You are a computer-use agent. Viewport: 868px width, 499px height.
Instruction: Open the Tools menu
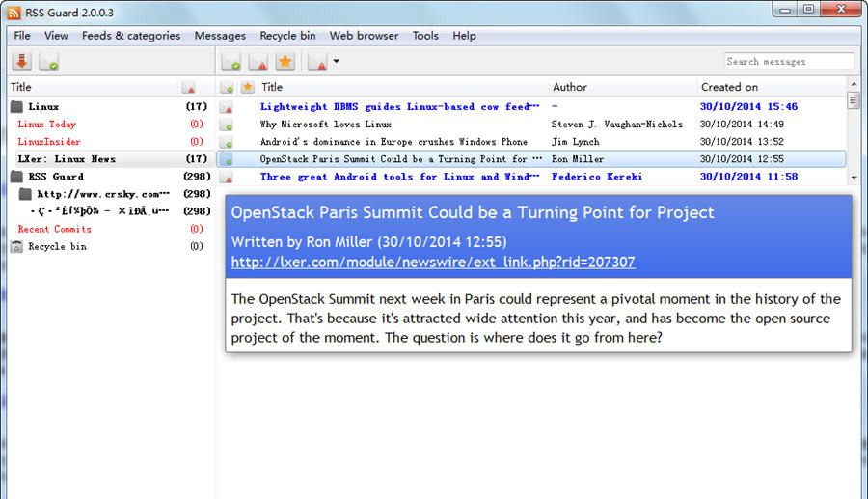coord(425,36)
